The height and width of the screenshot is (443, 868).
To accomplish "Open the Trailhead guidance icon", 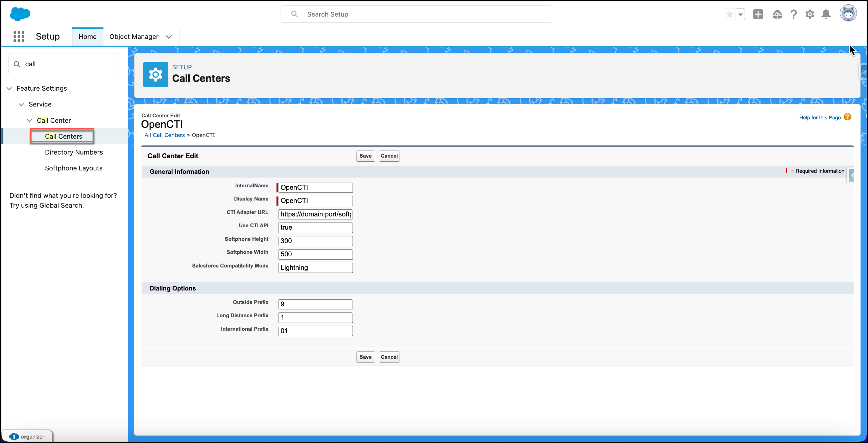I will (777, 14).
